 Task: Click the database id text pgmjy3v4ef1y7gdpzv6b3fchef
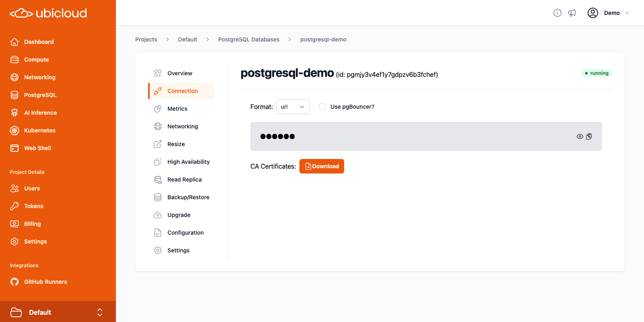point(391,74)
